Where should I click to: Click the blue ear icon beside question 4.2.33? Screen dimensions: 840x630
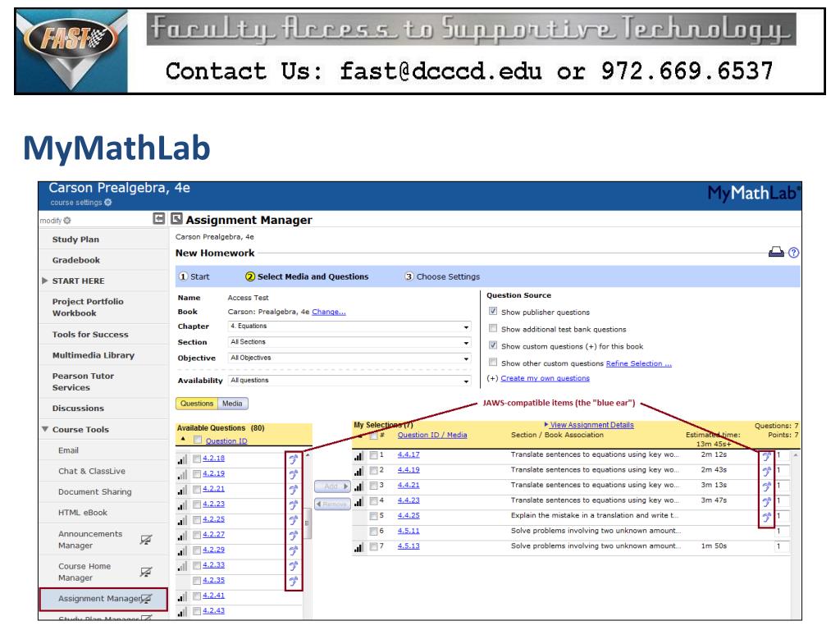point(294,566)
